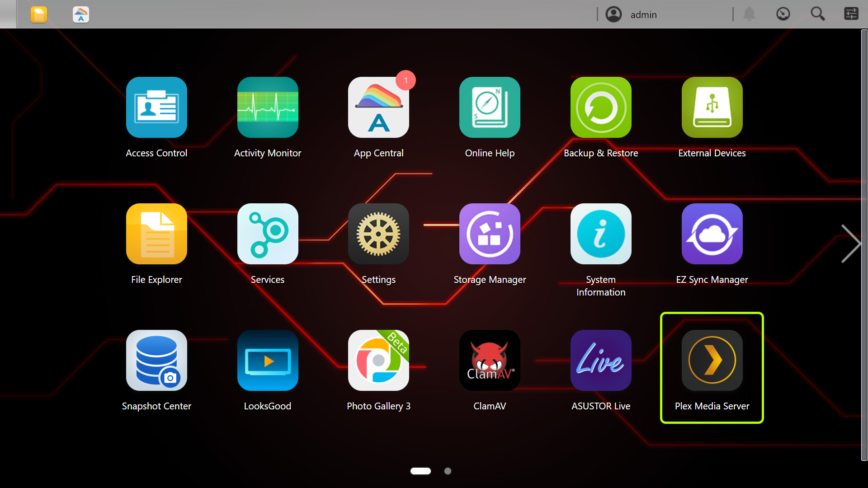This screenshot has width=868, height=488.
Task: Launch EZ Sync Manager
Action: (x=712, y=234)
